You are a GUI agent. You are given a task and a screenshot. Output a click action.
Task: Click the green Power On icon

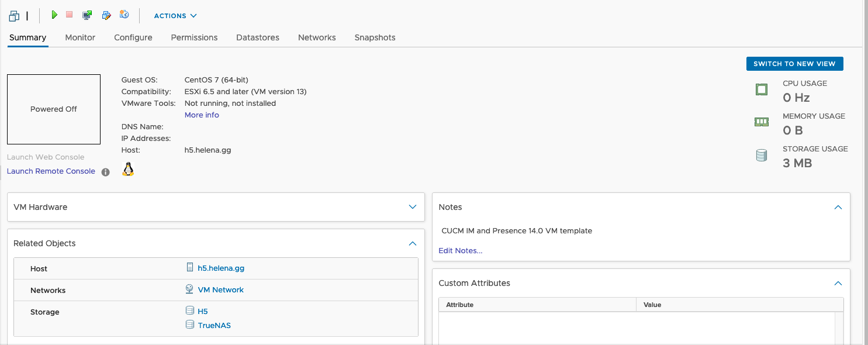click(54, 15)
